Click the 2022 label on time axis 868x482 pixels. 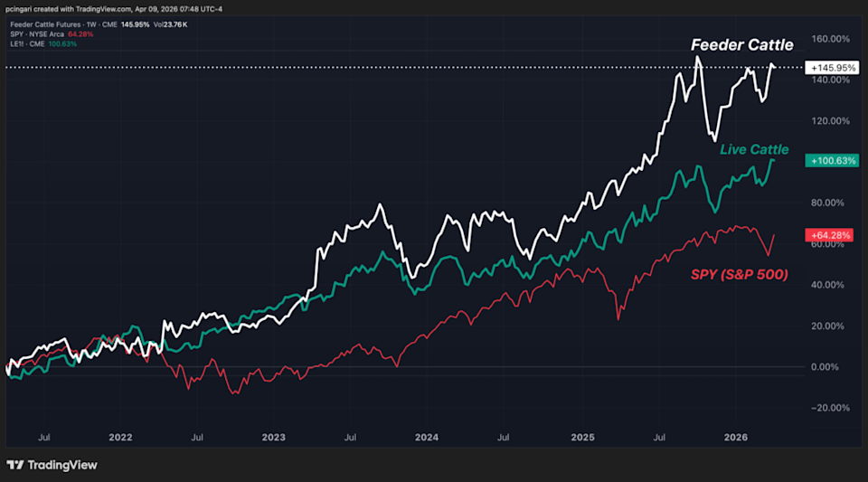tap(121, 437)
